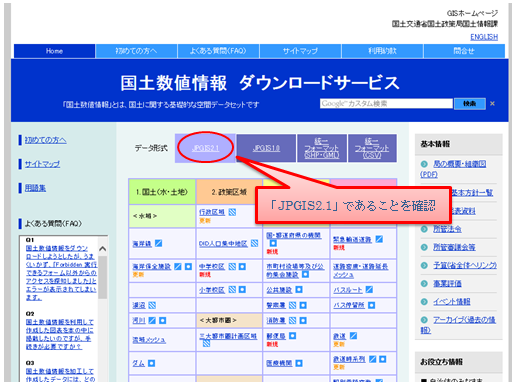Image resolution: width=514 pixels, height=386 pixels.
Task: Click the line-data icon beside 海岸線
Action: click(159, 243)
